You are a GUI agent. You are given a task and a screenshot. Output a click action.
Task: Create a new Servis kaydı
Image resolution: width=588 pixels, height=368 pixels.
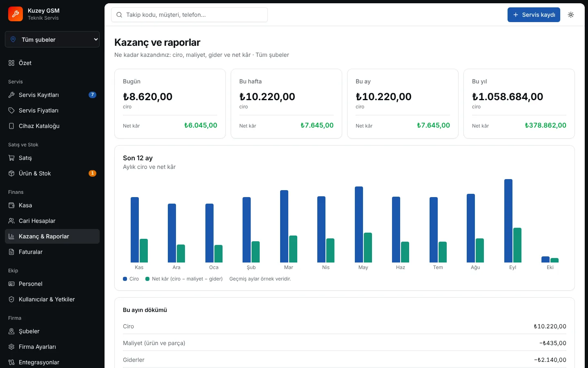[534, 15]
